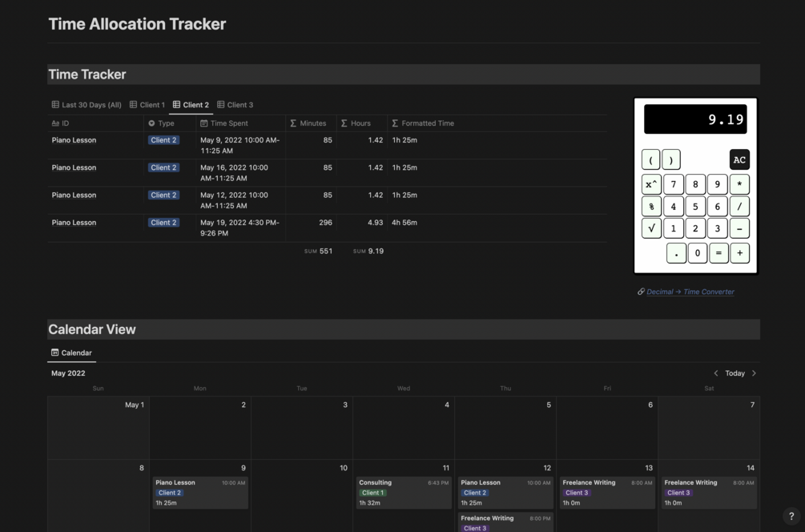Viewport: 805px width, 532px height.
Task: Click the calculator minus key
Action: coord(739,228)
